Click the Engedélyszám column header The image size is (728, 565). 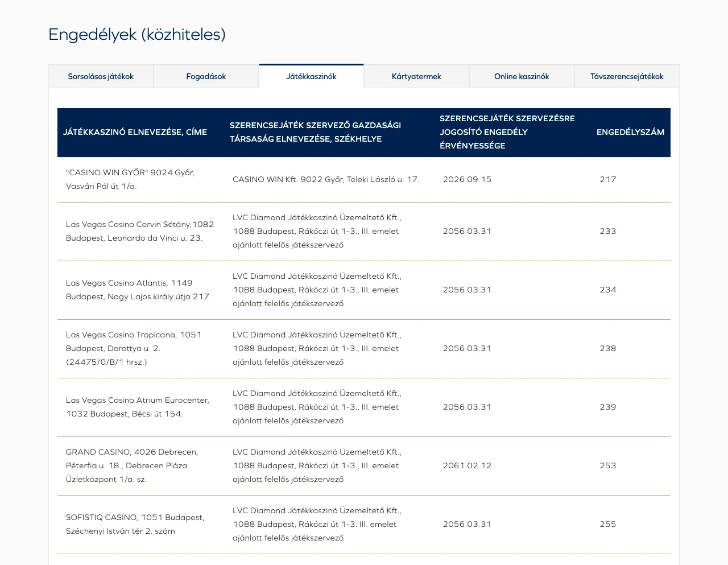tap(630, 132)
